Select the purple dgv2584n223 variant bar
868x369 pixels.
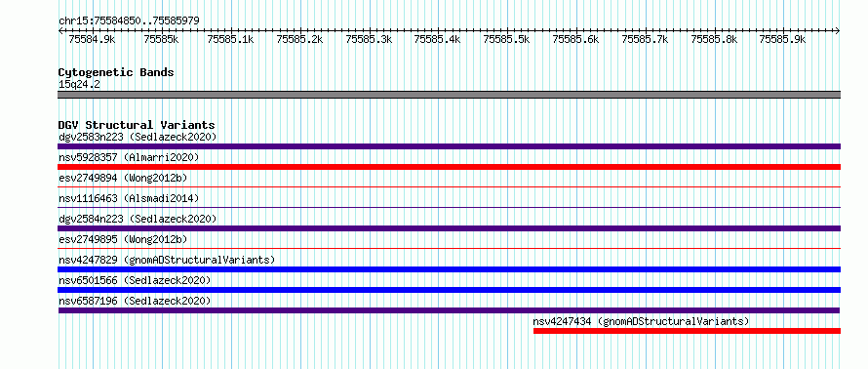(x=449, y=228)
